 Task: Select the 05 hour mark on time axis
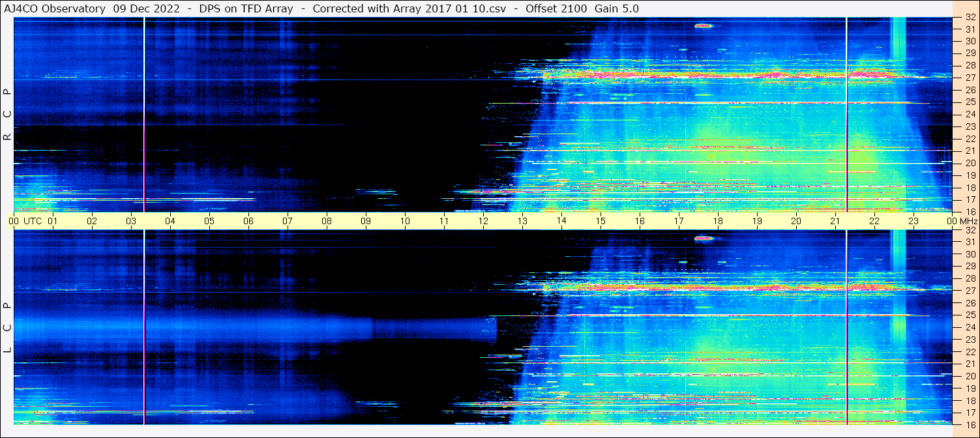tap(209, 221)
